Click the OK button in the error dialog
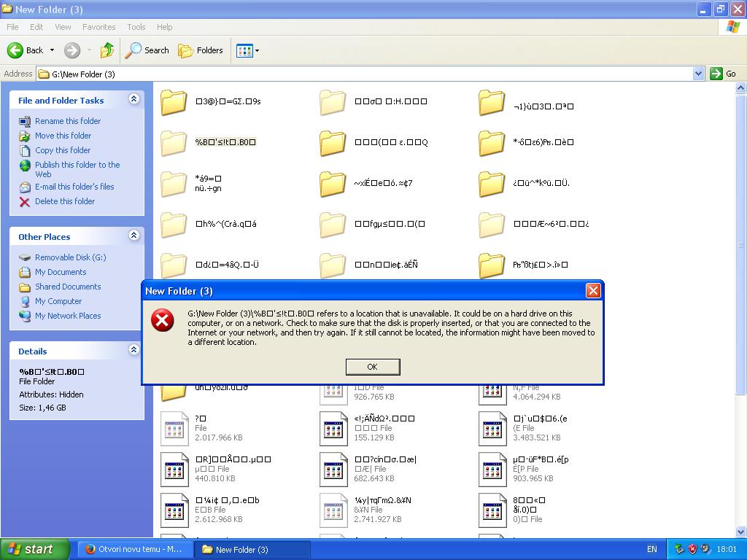 373,367
